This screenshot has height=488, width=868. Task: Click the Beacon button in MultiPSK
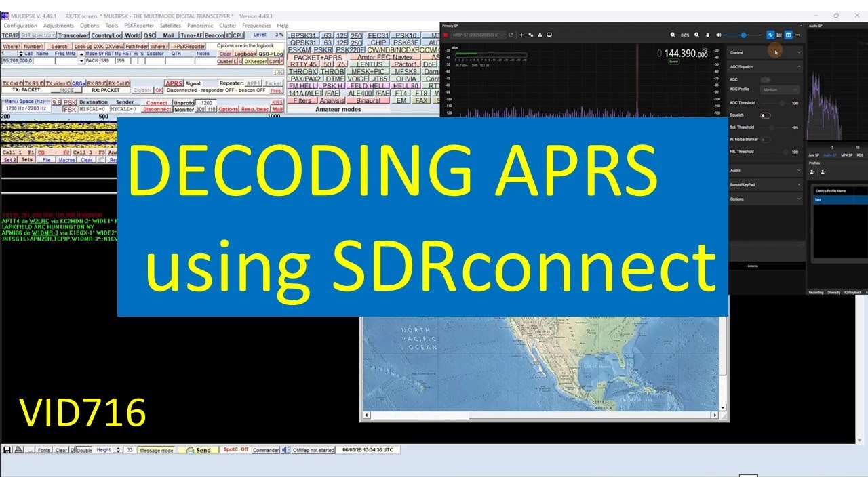tap(214, 35)
